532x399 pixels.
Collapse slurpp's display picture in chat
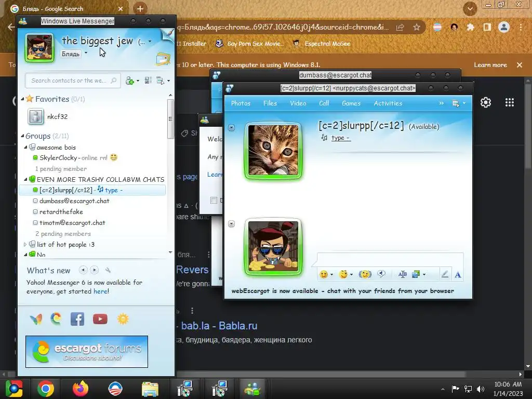click(x=231, y=128)
